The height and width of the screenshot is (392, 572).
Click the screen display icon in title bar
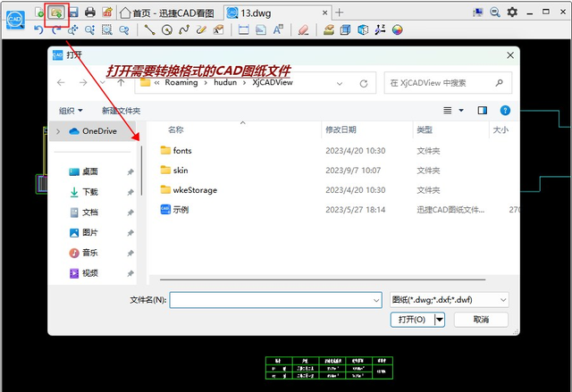477,12
